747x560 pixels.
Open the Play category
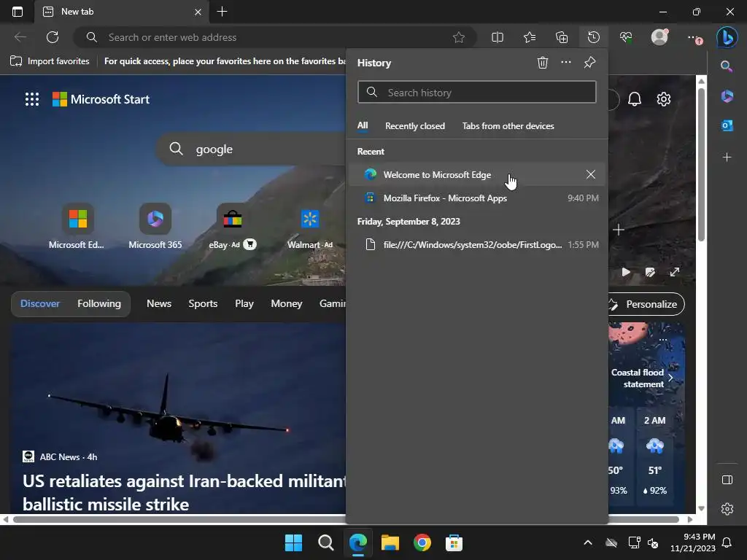coord(244,304)
